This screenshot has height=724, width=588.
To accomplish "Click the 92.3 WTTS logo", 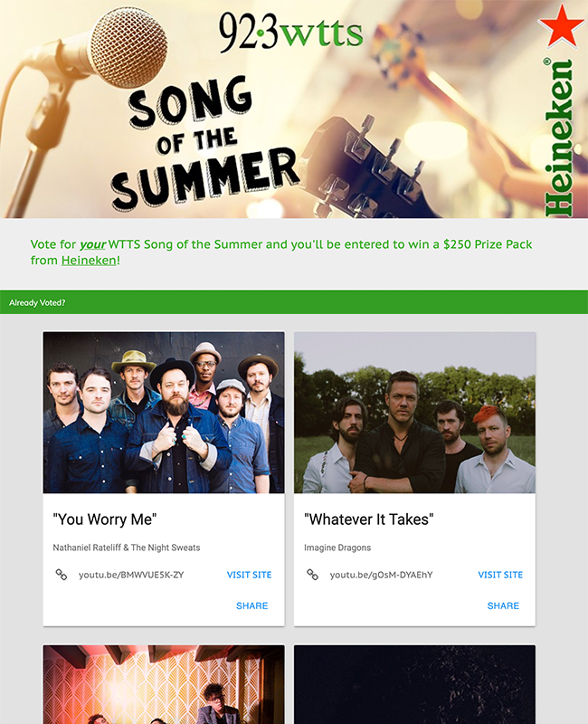I will (290, 33).
